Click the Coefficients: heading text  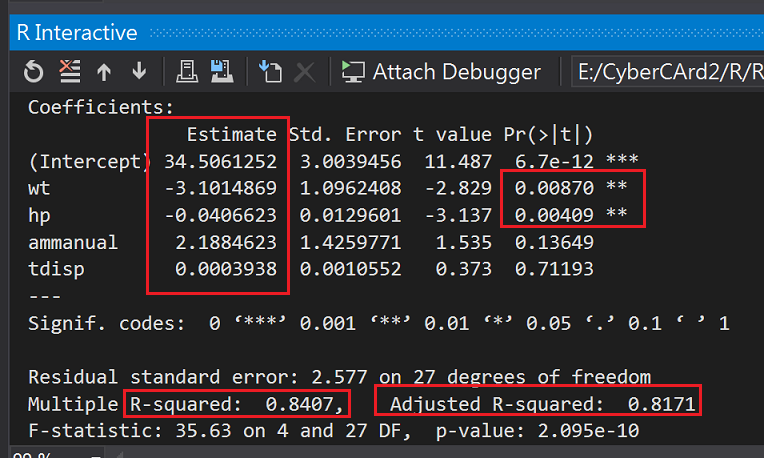click(x=100, y=107)
